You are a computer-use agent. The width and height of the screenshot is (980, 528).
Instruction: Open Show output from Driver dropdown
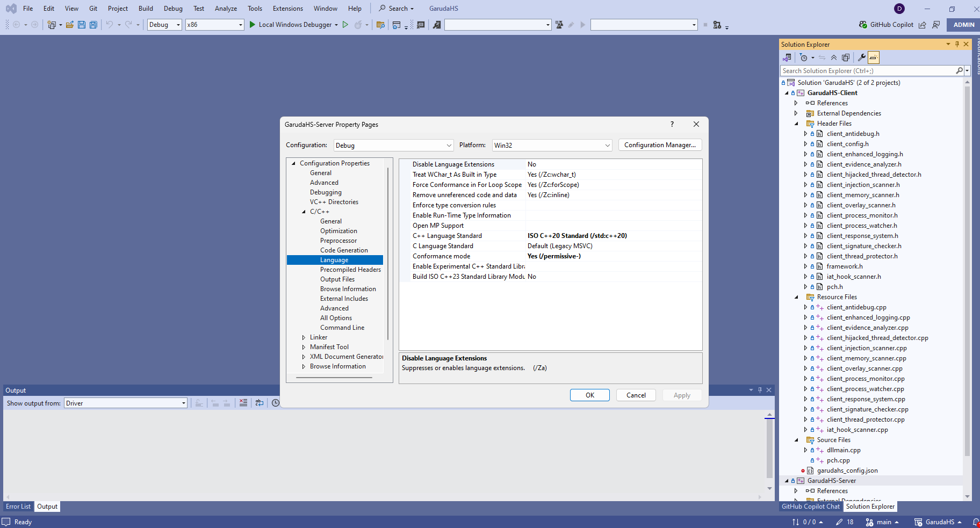pos(126,403)
